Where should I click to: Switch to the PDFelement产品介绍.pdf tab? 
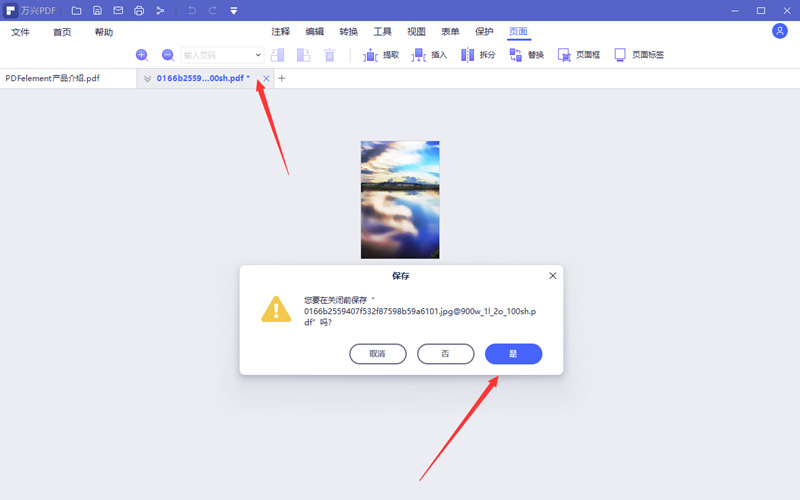53,78
